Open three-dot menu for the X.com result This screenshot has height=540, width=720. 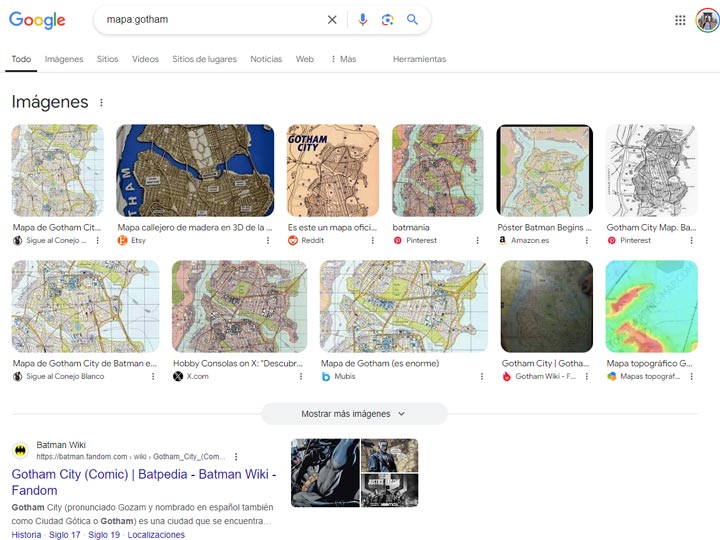[x=301, y=377]
